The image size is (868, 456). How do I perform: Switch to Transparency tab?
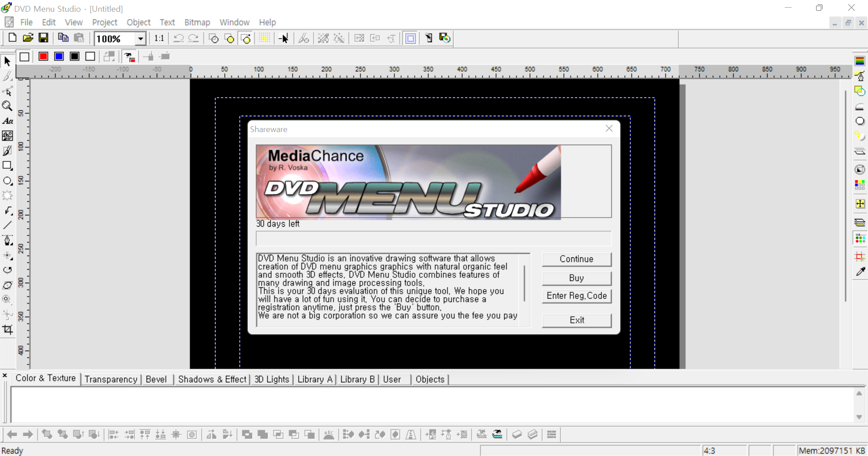point(111,380)
